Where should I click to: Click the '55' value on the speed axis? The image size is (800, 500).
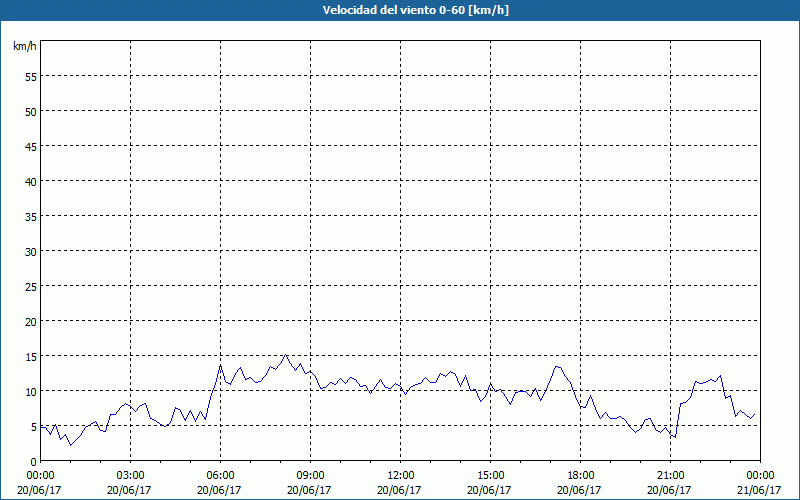click(31, 77)
